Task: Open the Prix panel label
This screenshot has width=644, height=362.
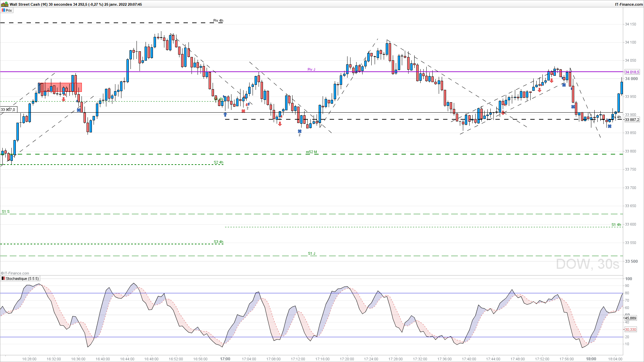Action: coord(9,10)
